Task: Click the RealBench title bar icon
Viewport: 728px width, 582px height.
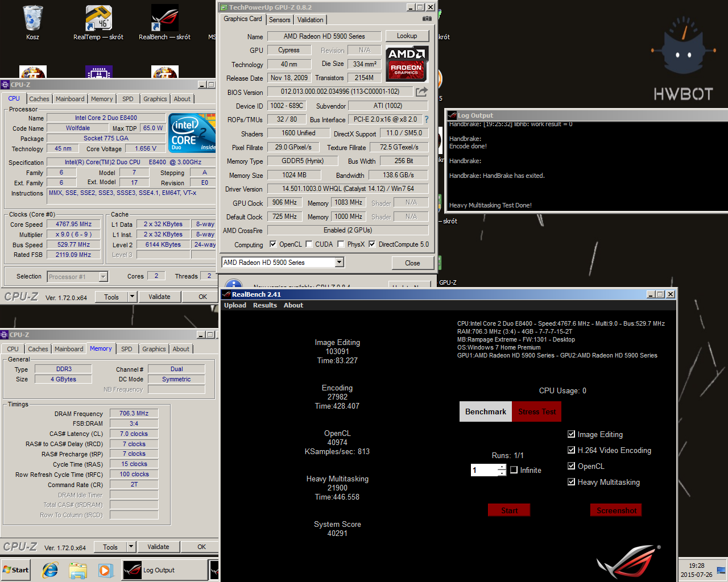Action: [x=226, y=294]
